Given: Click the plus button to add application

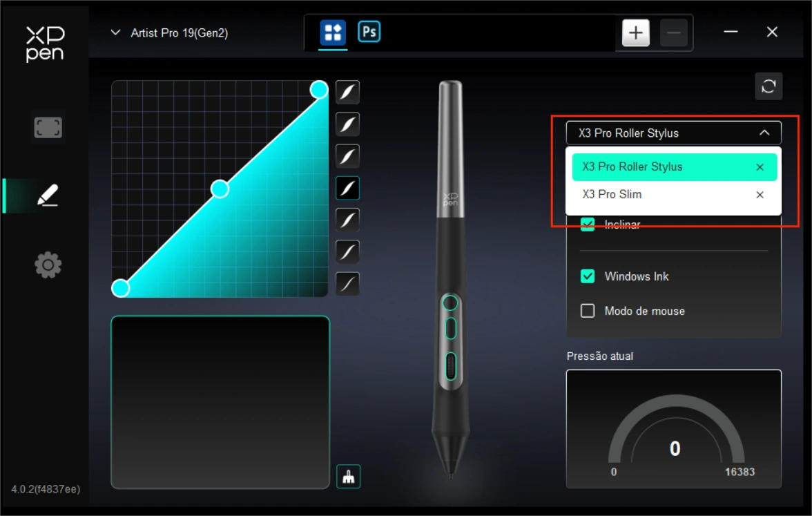Looking at the screenshot, I should tap(635, 32).
